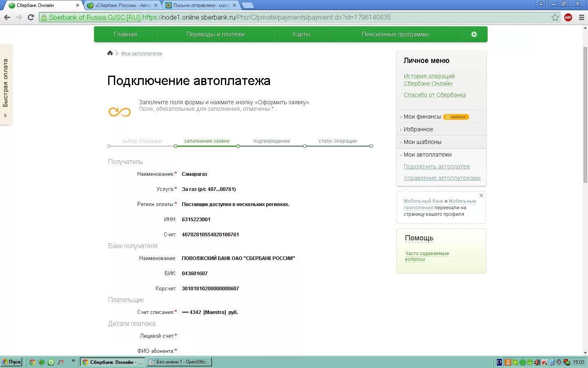Open the red ABP ad blocker icon
This screenshot has width=588, height=368.
(x=568, y=18)
